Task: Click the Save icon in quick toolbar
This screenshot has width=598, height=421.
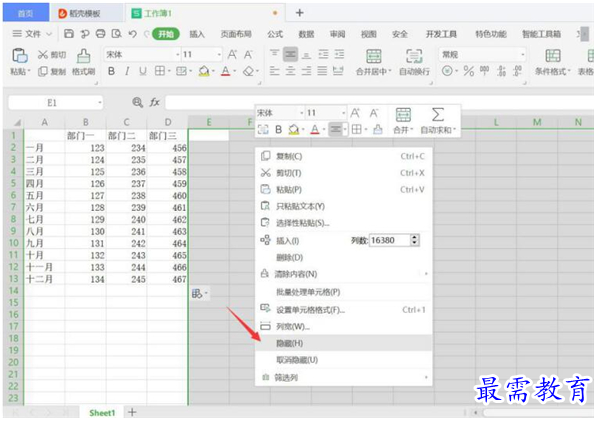Action: (69, 34)
